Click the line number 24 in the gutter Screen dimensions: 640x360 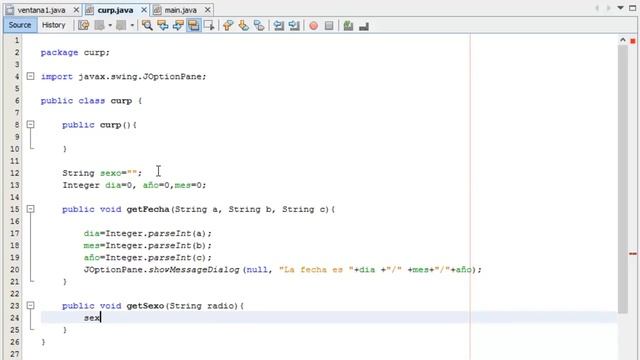pos(15,318)
